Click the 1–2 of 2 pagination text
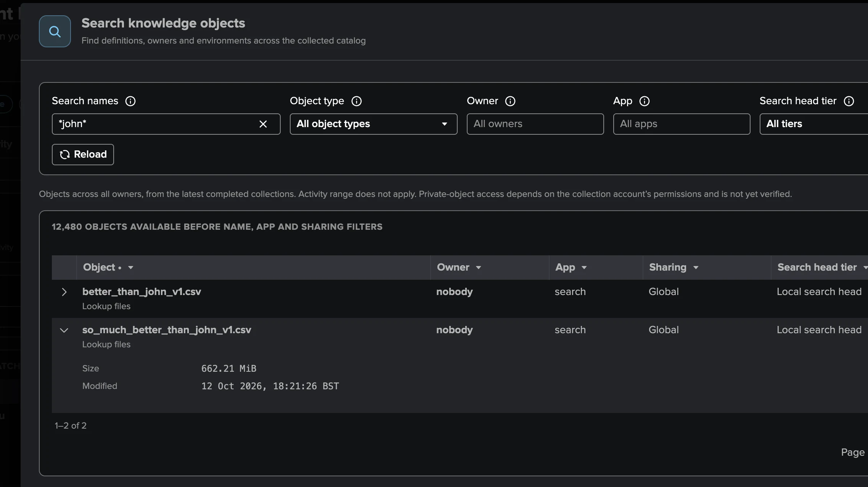Image resolution: width=868 pixels, height=487 pixels. pyautogui.click(x=71, y=426)
